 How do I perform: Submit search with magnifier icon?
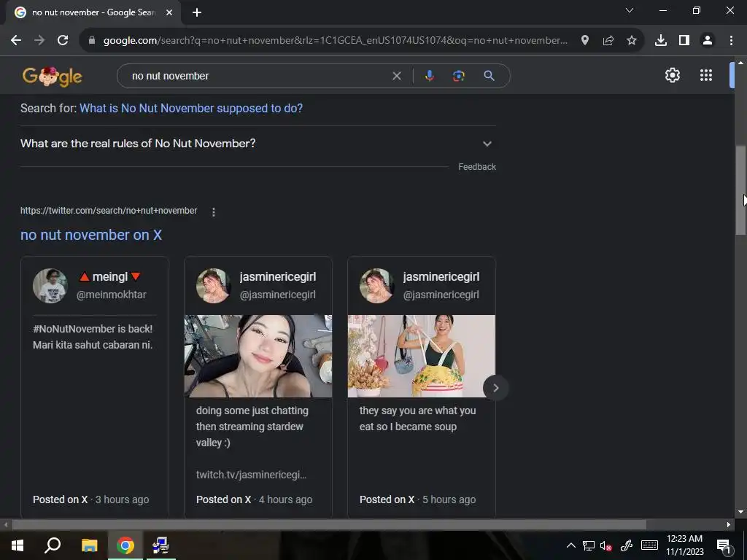tap(489, 76)
